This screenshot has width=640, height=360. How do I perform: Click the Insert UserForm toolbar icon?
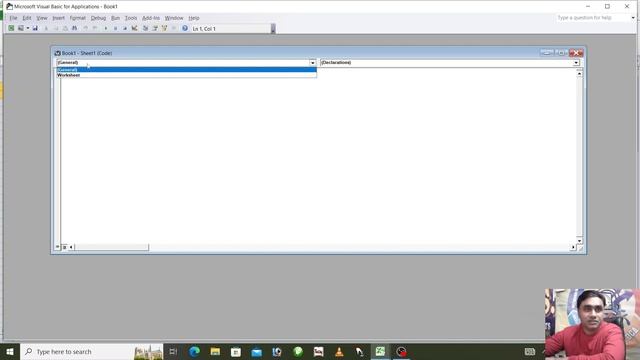click(x=20, y=28)
